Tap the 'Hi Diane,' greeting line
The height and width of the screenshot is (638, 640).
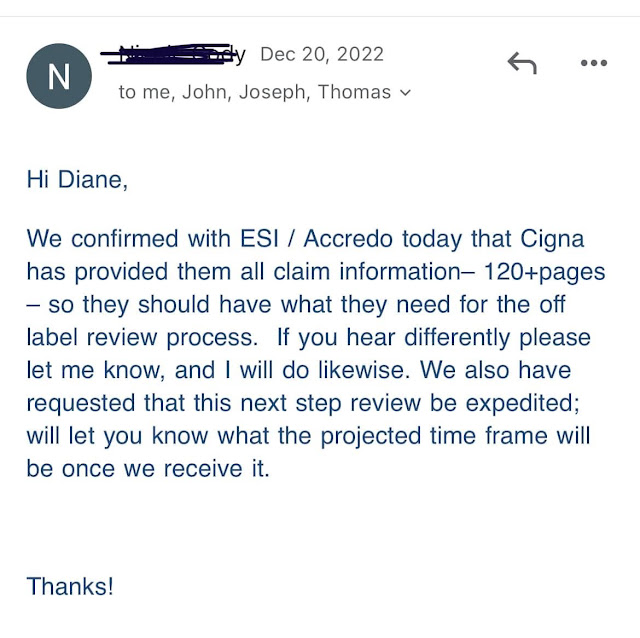[77, 180]
